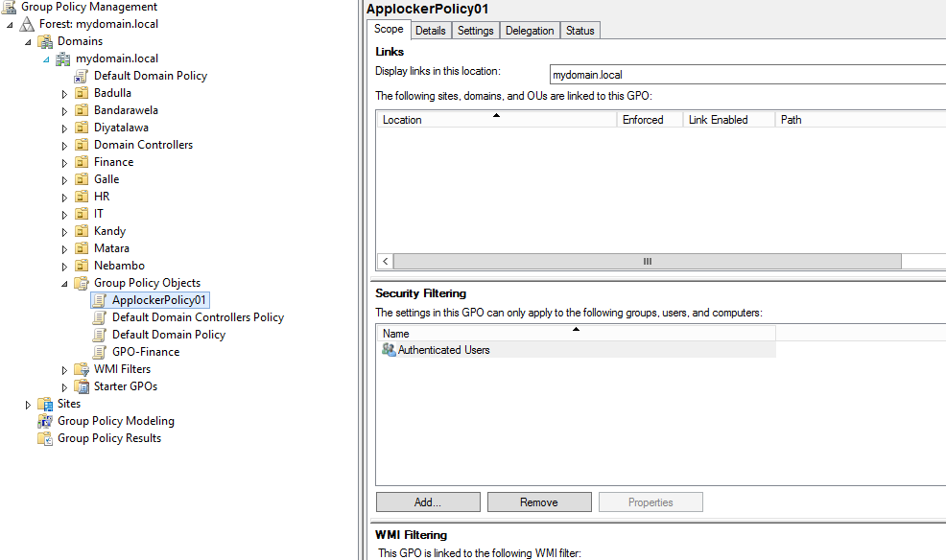Open the Settings tab

tap(476, 31)
